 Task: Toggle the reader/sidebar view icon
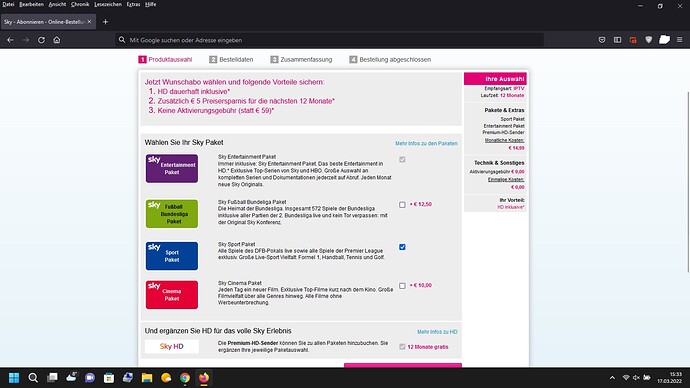(617, 40)
